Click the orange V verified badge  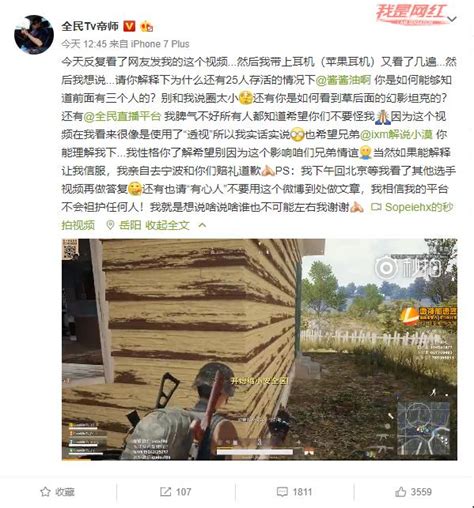(129, 26)
